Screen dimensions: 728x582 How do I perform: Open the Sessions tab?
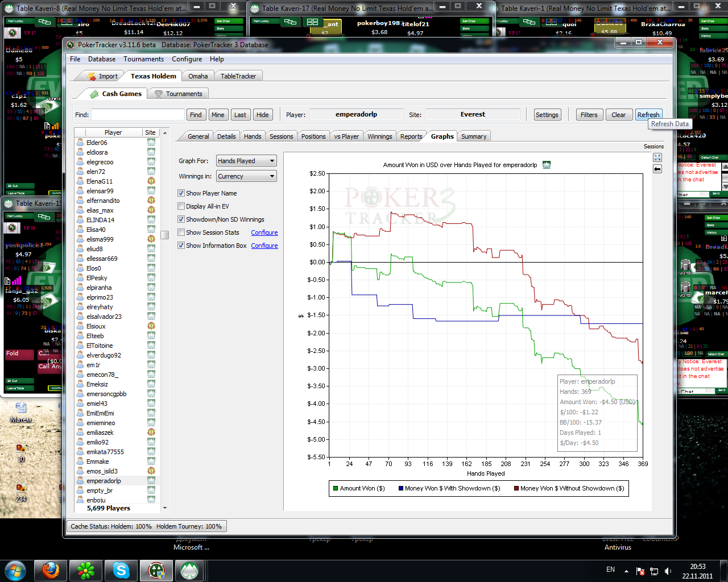point(281,136)
